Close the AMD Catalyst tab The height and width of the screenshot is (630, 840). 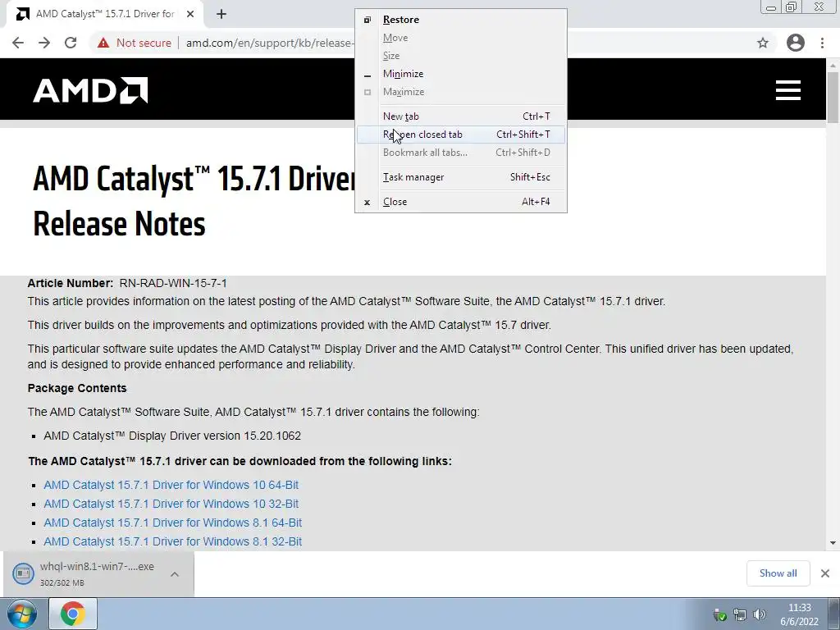(x=190, y=14)
